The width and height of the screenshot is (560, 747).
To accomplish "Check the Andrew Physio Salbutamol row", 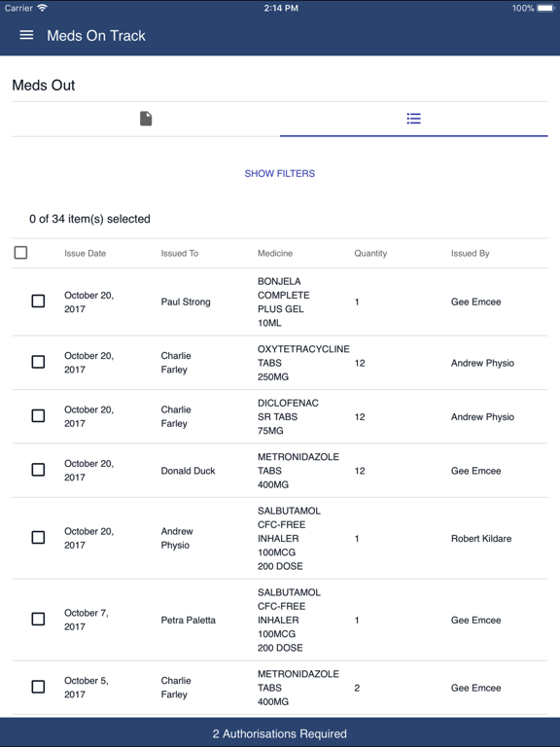I will 38,537.
